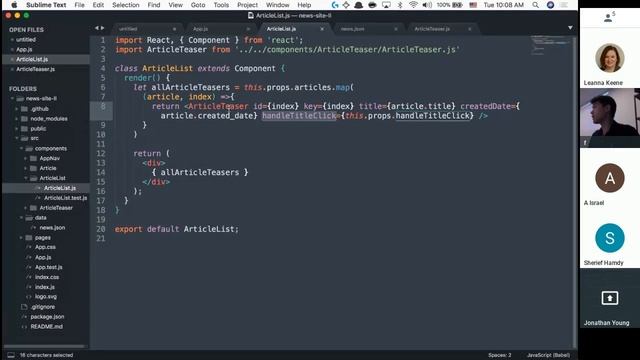The image size is (640, 360).
Task: Open the Tools menu
Action: click(221, 5)
